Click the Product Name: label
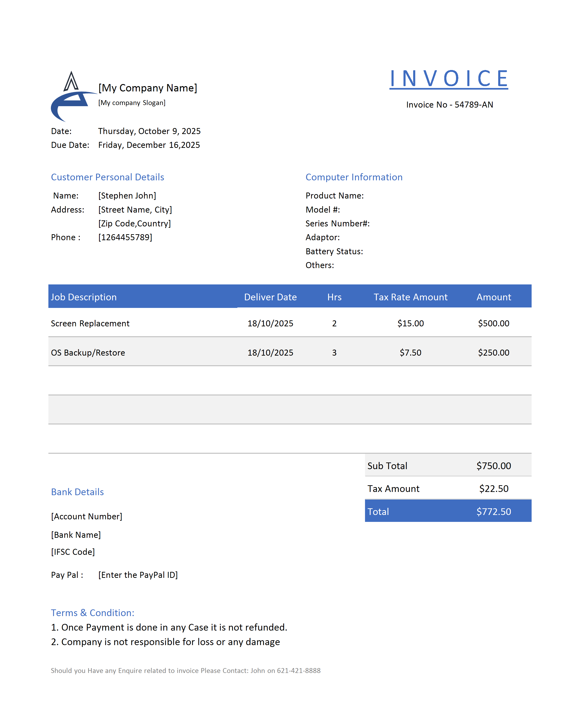Screen dimensions: 580x728 click(x=334, y=196)
